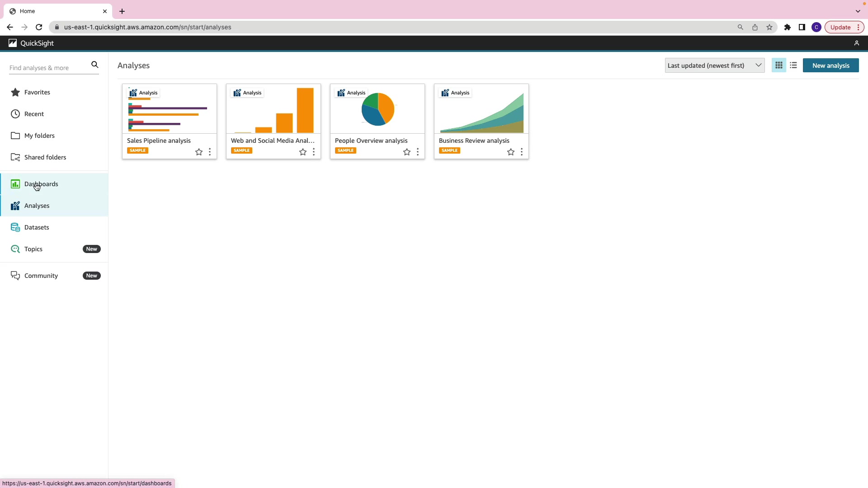The width and height of the screenshot is (868, 488).
Task: Switch to grid view icon
Action: [x=778, y=66]
